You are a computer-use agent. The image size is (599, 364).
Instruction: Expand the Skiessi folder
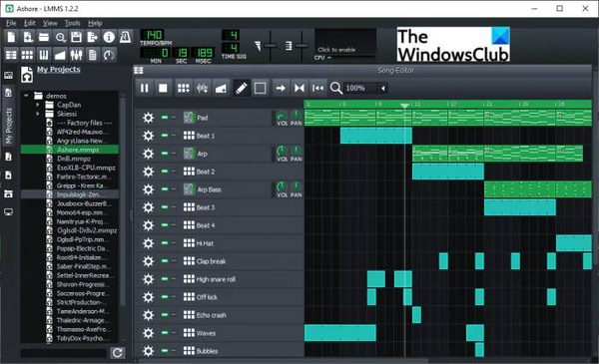coord(38,114)
